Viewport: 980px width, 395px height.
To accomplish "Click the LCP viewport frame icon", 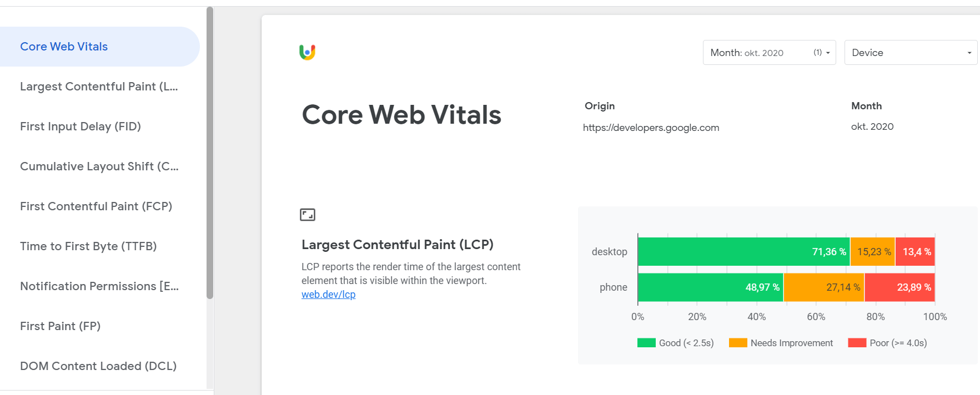I will pos(308,215).
